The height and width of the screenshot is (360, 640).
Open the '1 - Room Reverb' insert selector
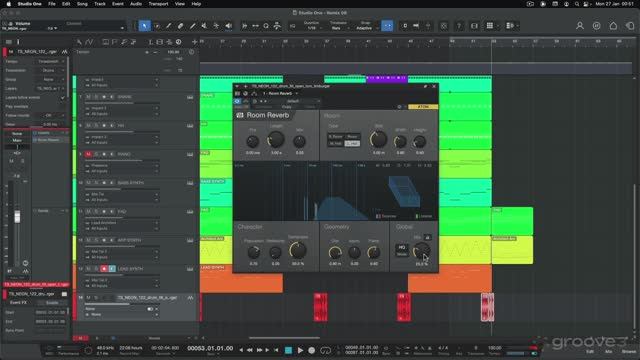(280, 93)
